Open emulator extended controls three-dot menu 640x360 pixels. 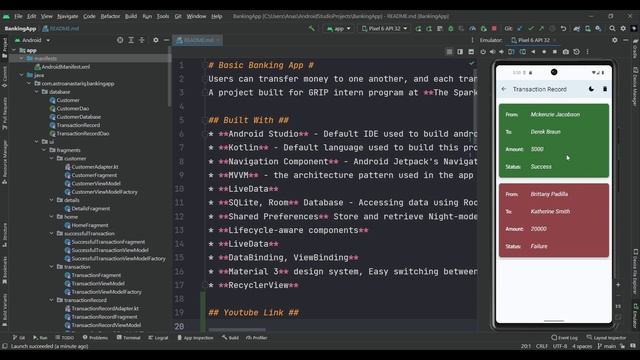[x=588, y=52]
